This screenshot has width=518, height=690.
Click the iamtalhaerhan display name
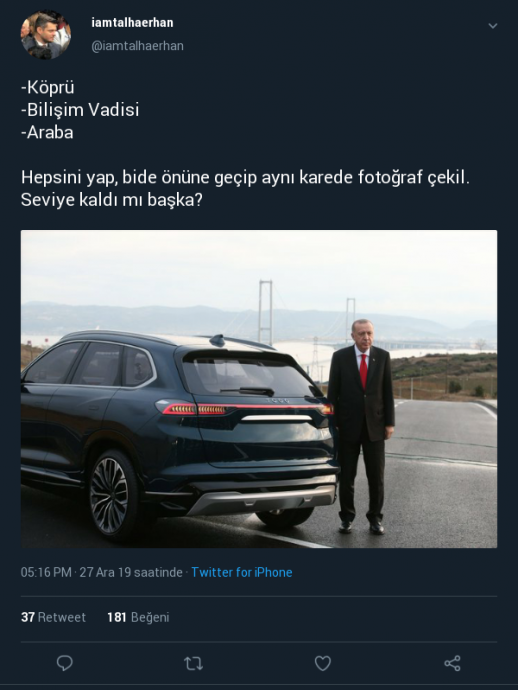tap(132, 22)
